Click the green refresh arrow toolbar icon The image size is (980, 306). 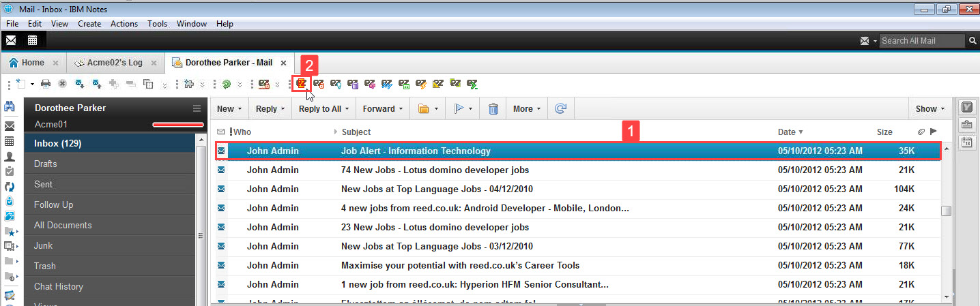[x=227, y=84]
